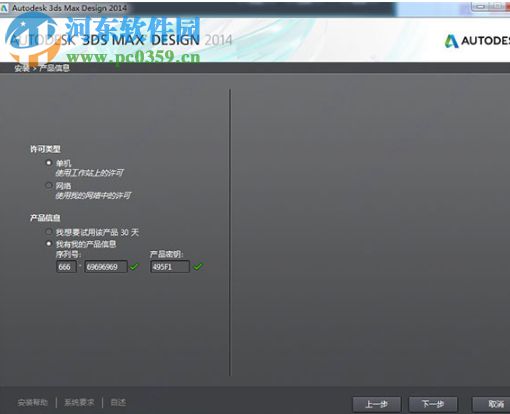
Task: Choose the 30-day trial option
Action: [49, 232]
